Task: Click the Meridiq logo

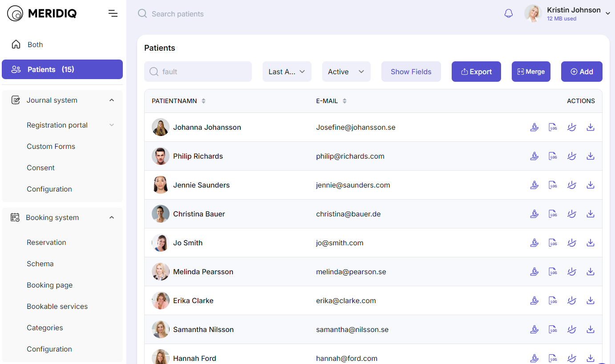Action: 42,14
